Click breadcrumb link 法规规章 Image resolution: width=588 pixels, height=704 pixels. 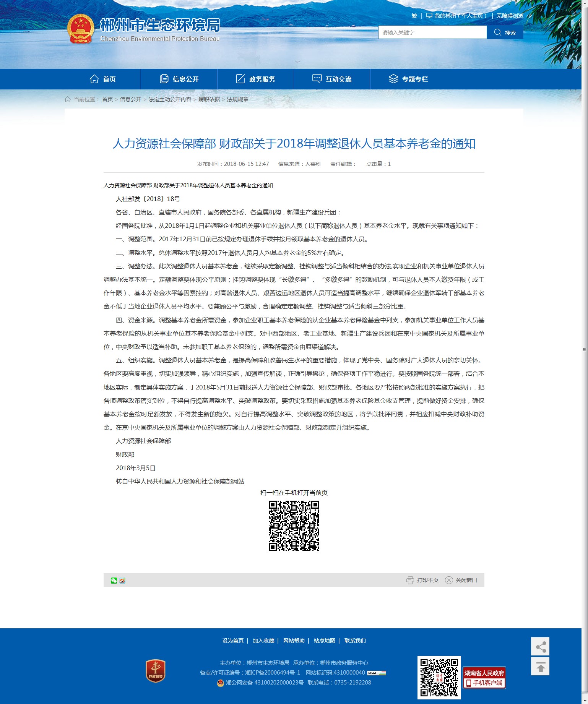click(x=238, y=99)
